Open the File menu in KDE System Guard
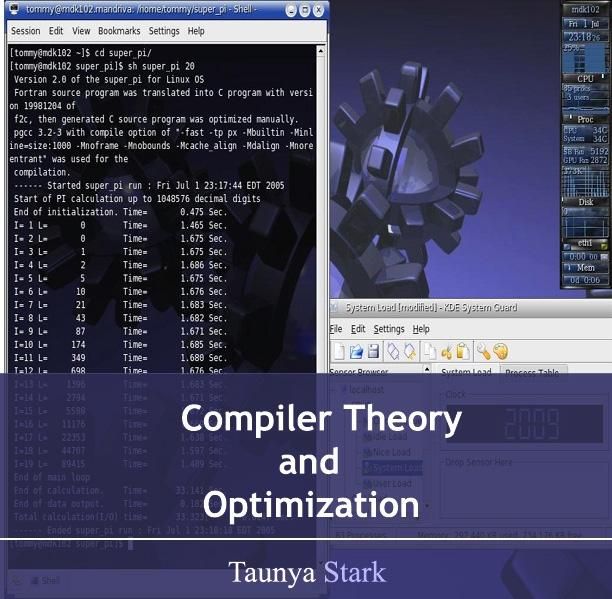Image resolution: width=612 pixels, height=599 pixels. (x=336, y=329)
